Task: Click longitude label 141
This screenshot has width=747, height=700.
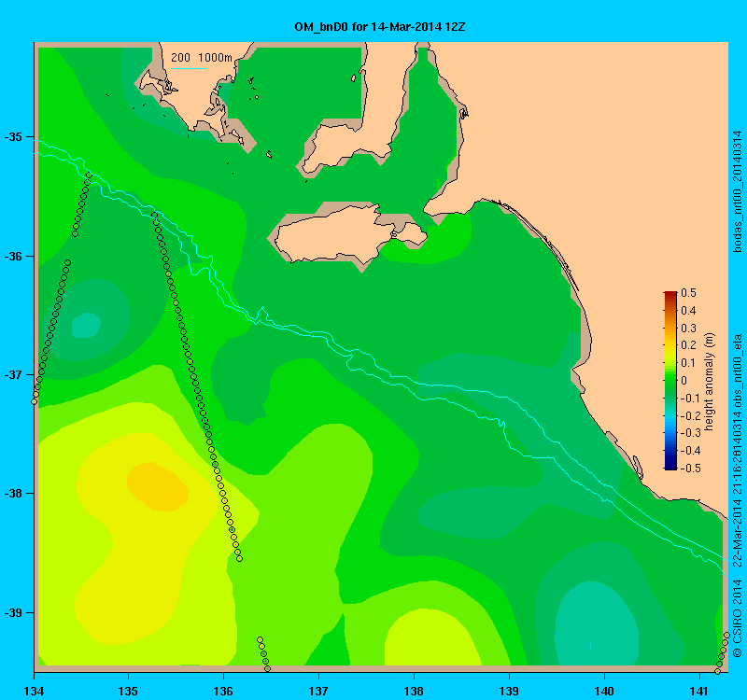Action: coord(699,691)
